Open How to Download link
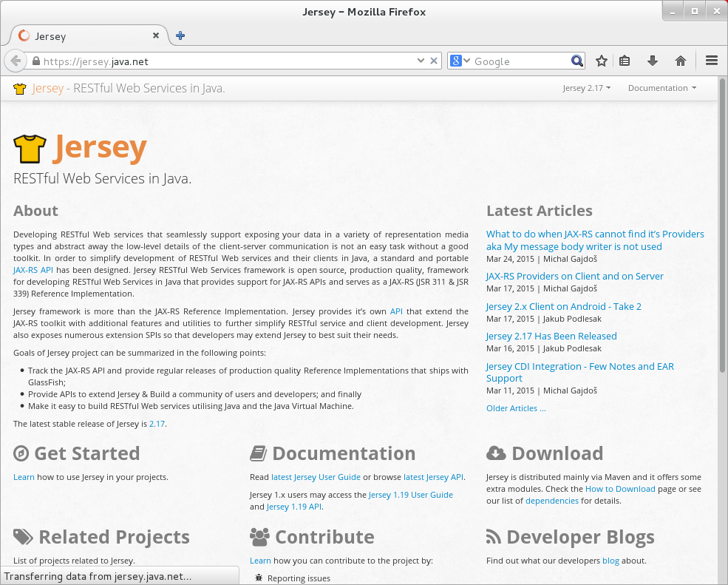This screenshot has width=728, height=585. 620,489
